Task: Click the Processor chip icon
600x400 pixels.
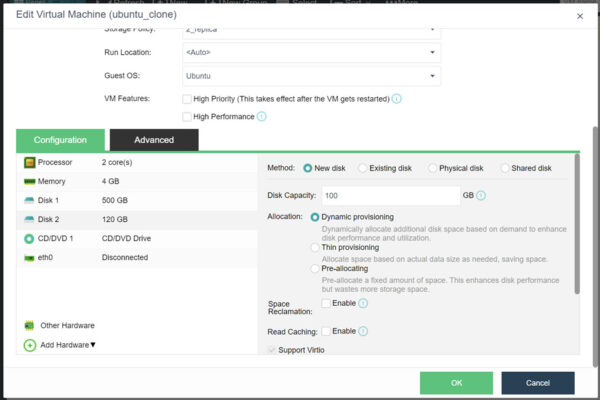Action: click(x=29, y=162)
